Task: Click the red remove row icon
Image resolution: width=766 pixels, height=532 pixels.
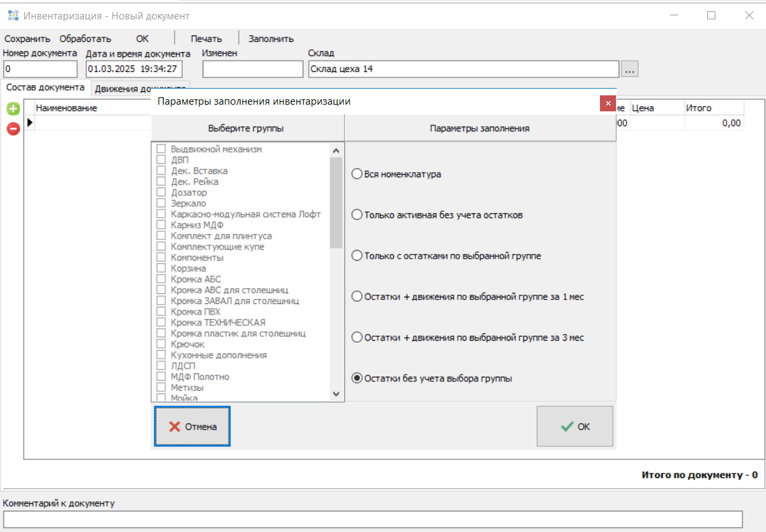Action: (13, 129)
